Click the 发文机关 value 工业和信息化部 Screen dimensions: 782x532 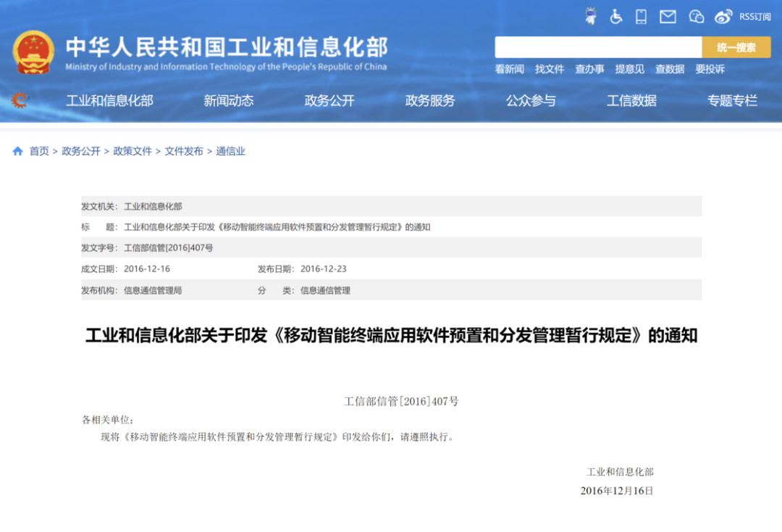click(x=153, y=206)
